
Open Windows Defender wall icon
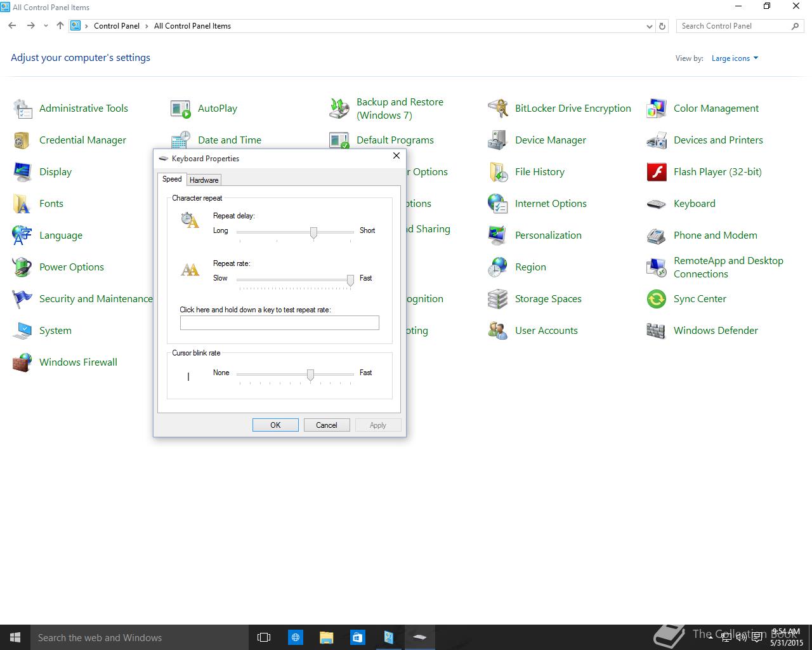[657, 331]
